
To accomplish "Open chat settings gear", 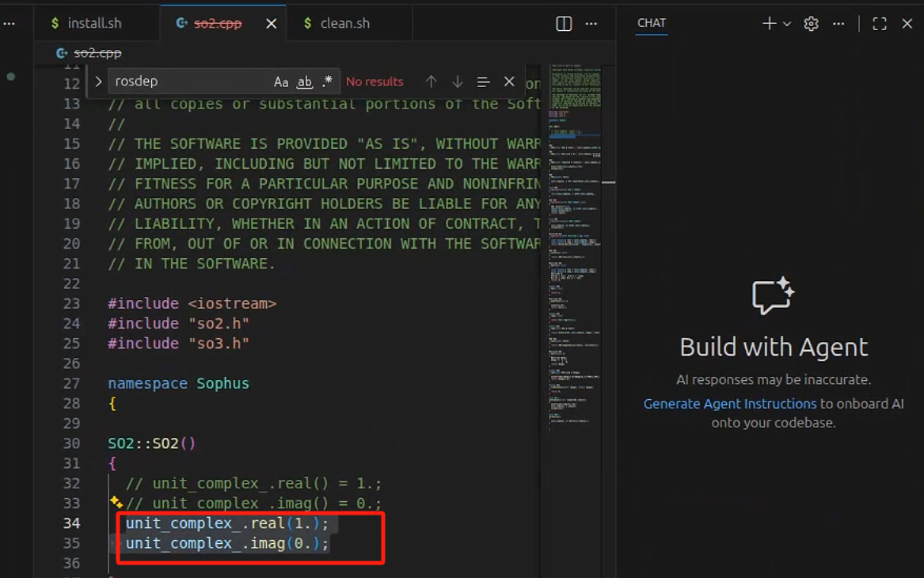I will coord(811,24).
